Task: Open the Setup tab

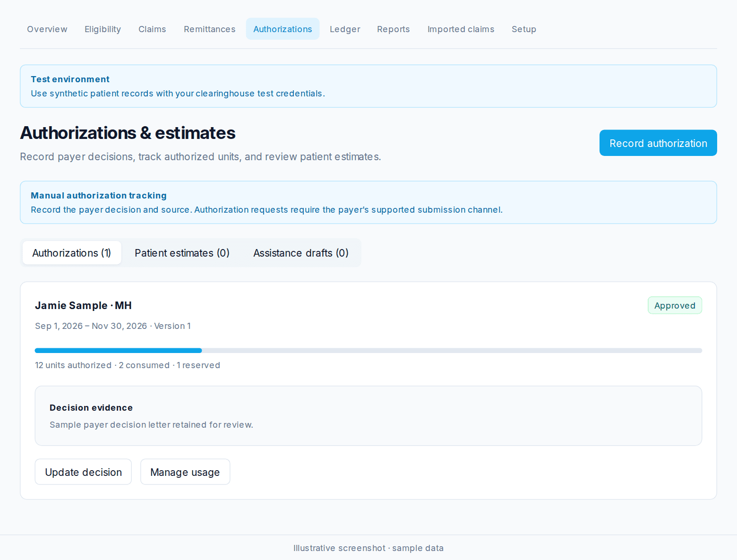Action: click(x=524, y=29)
